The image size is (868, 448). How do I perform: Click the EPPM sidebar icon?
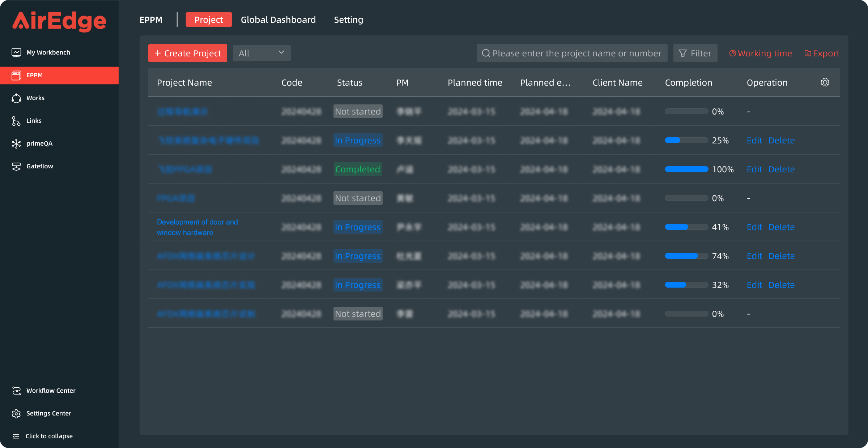point(16,75)
